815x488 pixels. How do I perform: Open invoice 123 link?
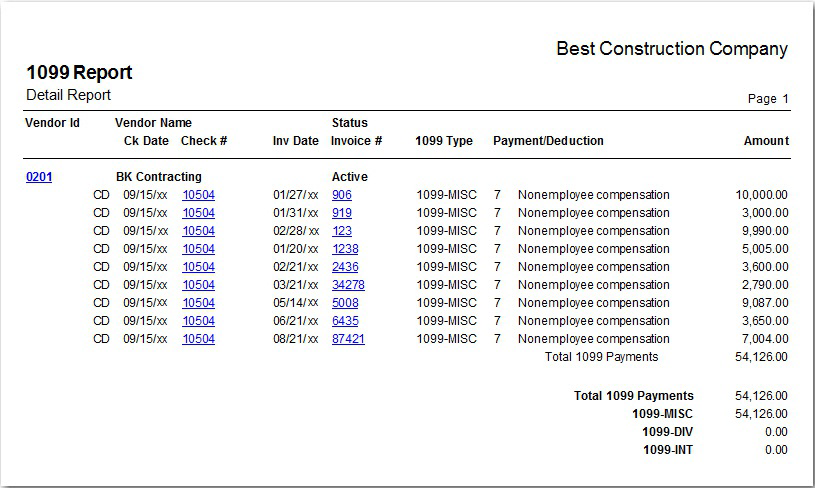(341, 231)
